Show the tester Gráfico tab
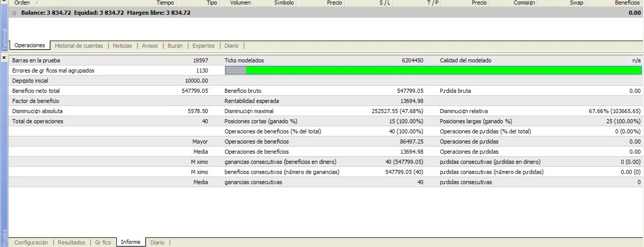 click(x=103, y=242)
